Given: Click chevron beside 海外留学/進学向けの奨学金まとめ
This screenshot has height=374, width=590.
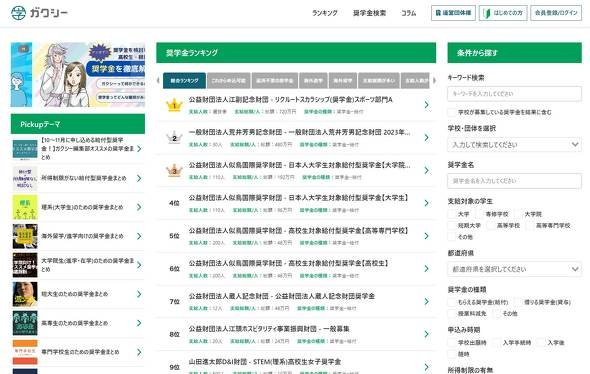Looking at the screenshot, I should pos(139,236).
